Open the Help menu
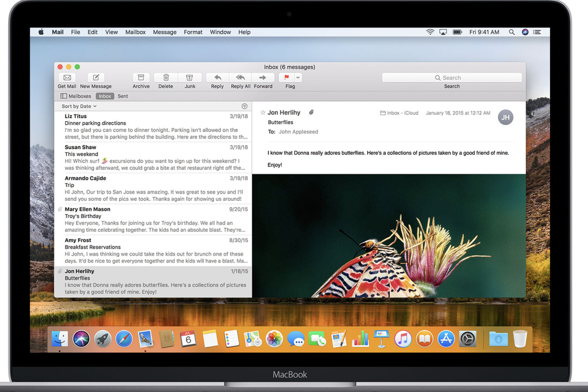This screenshot has height=392, width=588. [244, 32]
